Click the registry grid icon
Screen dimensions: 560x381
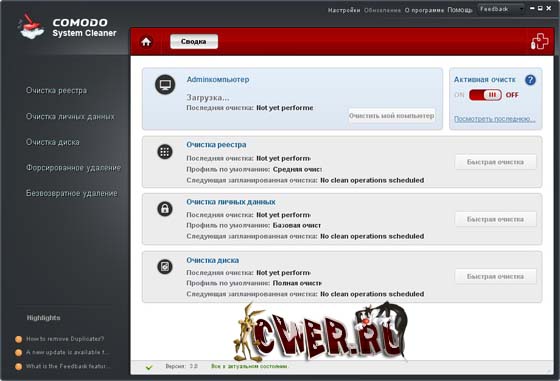click(x=165, y=152)
